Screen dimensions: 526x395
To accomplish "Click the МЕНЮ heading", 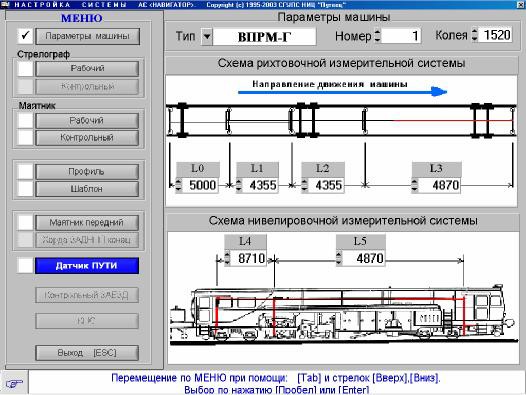I will [82, 18].
